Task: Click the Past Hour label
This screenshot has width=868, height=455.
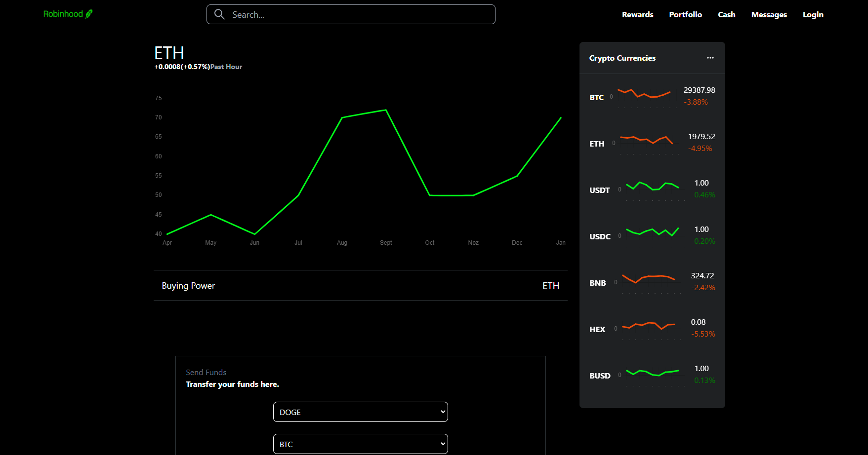Action: (x=226, y=67)
